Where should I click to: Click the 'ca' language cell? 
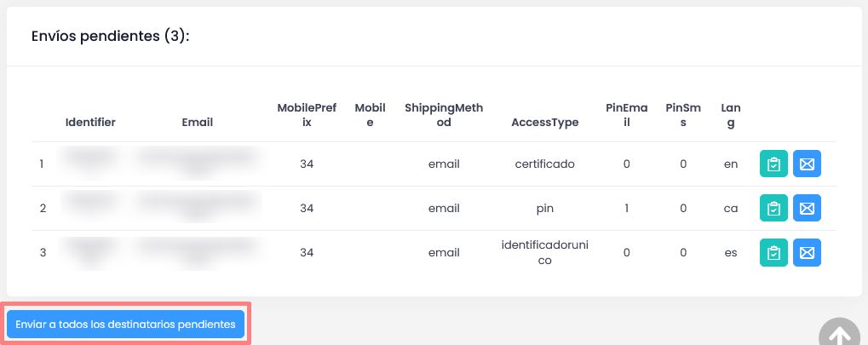tap(730, 209)
